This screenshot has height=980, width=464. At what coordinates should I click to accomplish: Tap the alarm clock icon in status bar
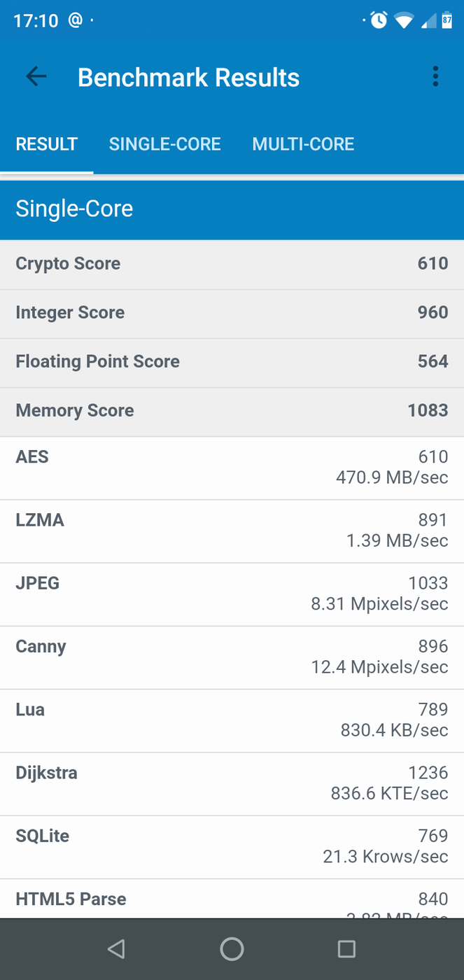(x=378, y=20)
